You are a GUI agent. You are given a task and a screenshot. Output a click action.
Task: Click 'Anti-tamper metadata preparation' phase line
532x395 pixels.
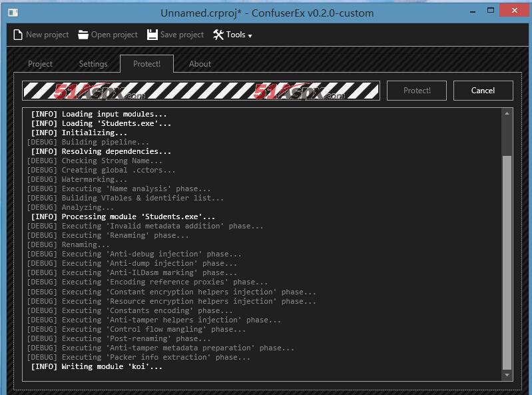[x=160, y=348]
